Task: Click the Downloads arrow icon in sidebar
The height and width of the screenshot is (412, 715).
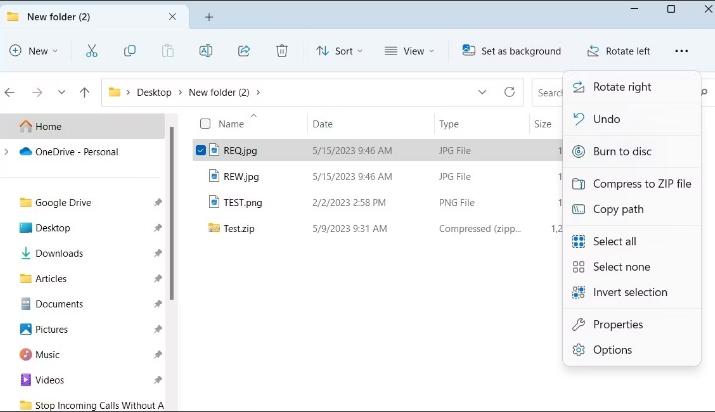Action: pos(26,253)
